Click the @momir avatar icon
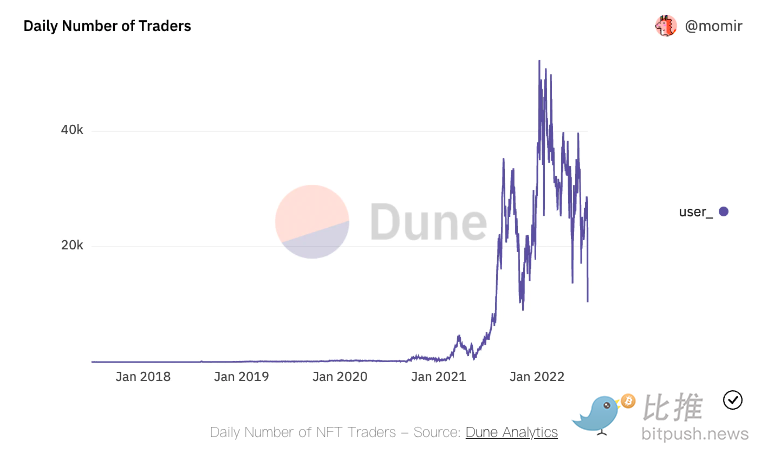The width and height of the screenshot is (769, 461). point(665,26)
